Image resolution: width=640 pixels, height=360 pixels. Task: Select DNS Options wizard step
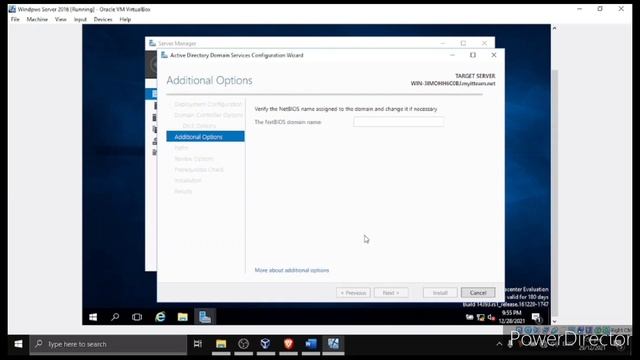(x=199, y=126)
